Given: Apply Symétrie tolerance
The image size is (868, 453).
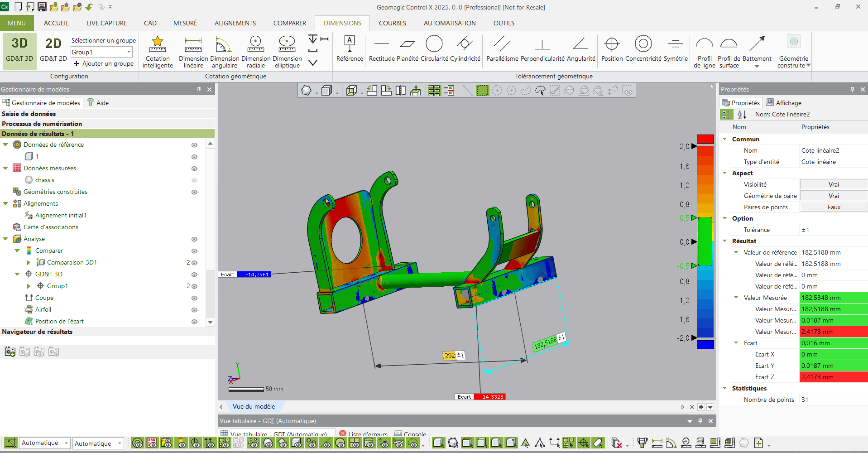Looking at the screenshot, I should point(676,49).
